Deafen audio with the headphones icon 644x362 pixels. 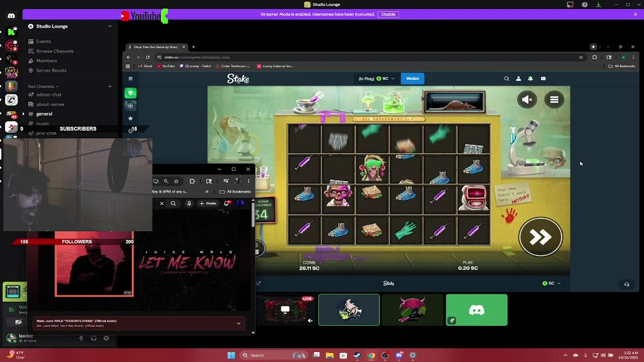[x=94, y=338]
